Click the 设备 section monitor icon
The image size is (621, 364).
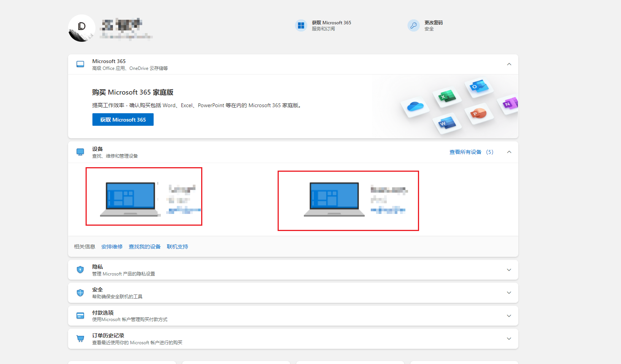pos(80,152)
